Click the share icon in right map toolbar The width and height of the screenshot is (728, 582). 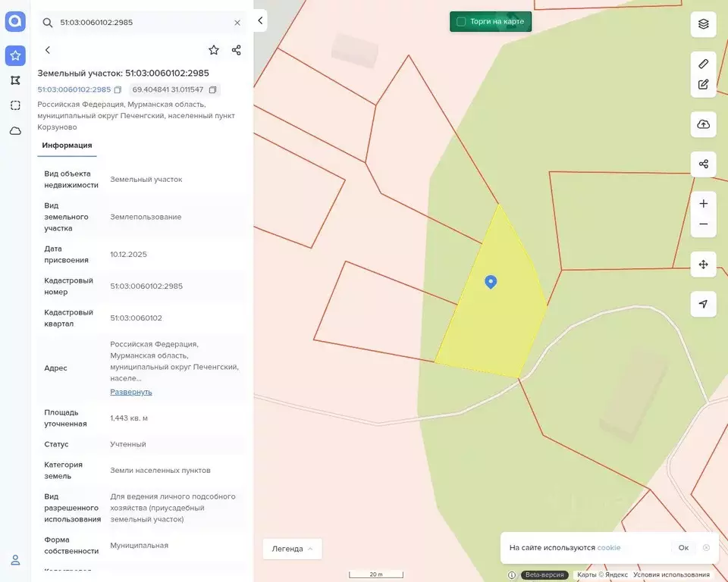pos(704,164)
